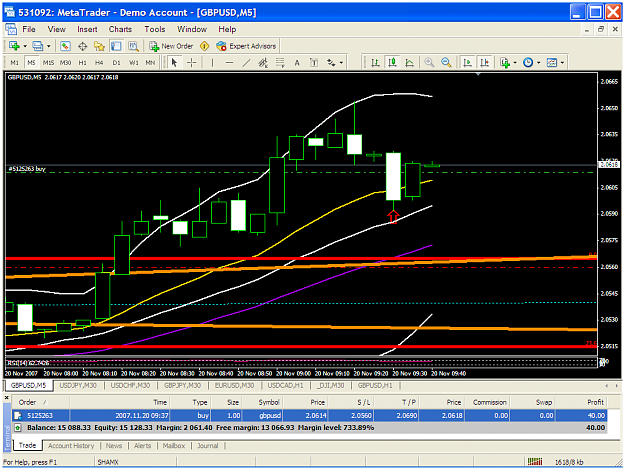Image resolution: width=625 pixels, height=470 pixels.
Task: Click the New Order button
Action: pyautogui.click(x=171, y=46)
